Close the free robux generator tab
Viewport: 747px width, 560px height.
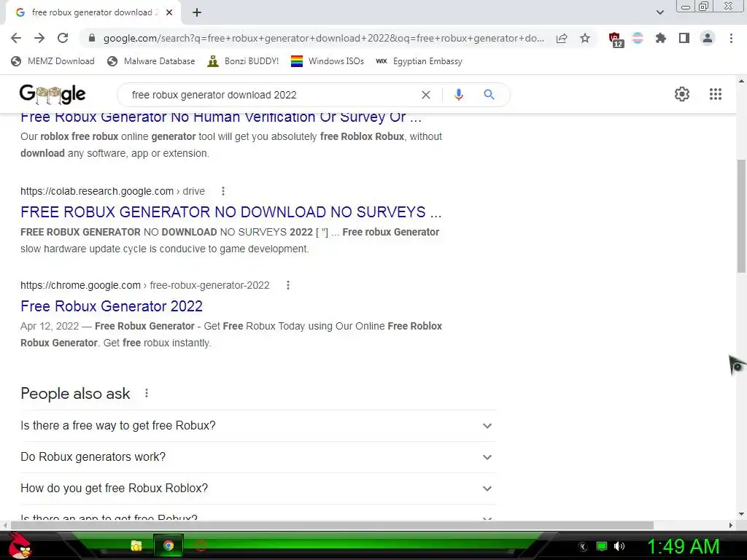tap(169, 13)
